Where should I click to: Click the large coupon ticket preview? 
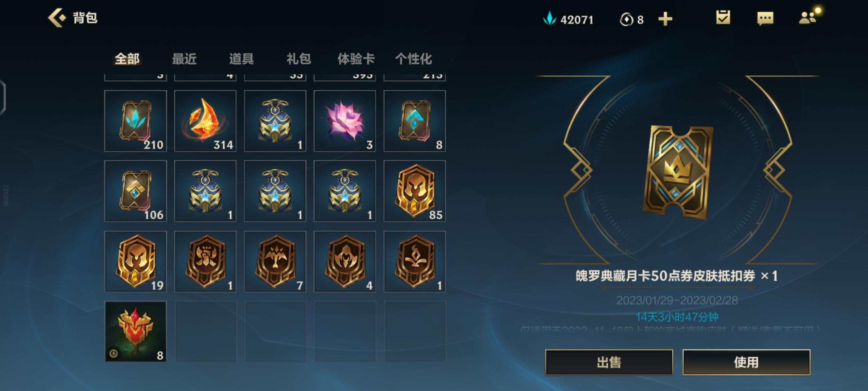tap(678, 172)
